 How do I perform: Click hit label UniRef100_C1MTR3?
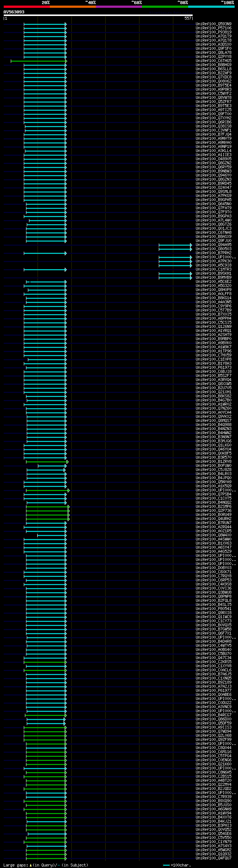[213, 270]
